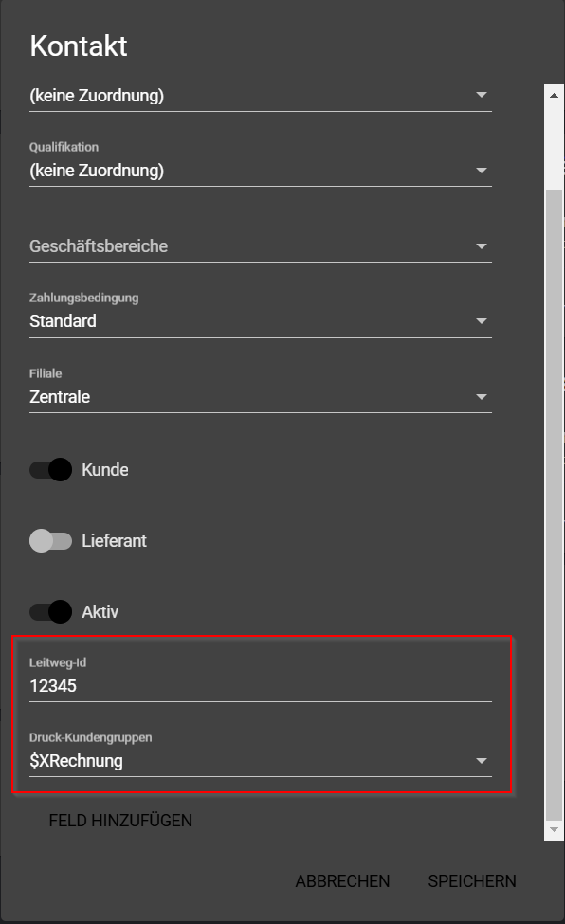Click the Geschäftsbereiche field label
The width and height of the screenshot is (565, 924).
point(99,245)
